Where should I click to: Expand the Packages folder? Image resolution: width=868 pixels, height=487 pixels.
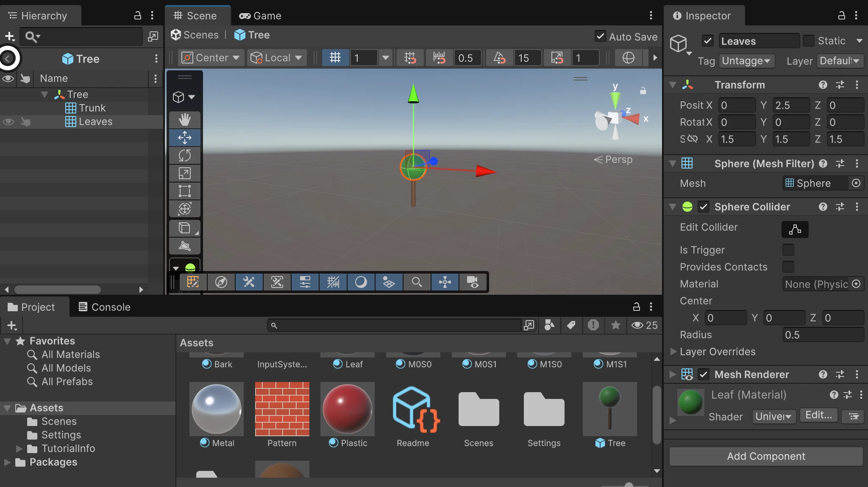[7, 462]
